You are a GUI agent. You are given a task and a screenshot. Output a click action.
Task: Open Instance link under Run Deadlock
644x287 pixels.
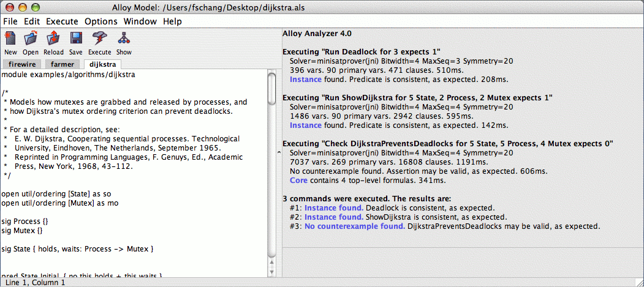[x=305, y=79]
